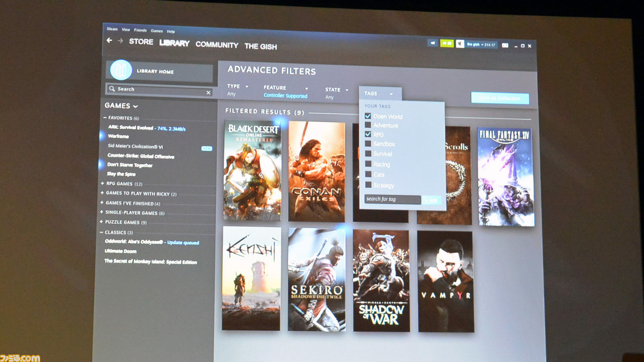Click the magnifier icon in search box
The width and height of the screenshot is (644, 362).
tap(112, 88)
